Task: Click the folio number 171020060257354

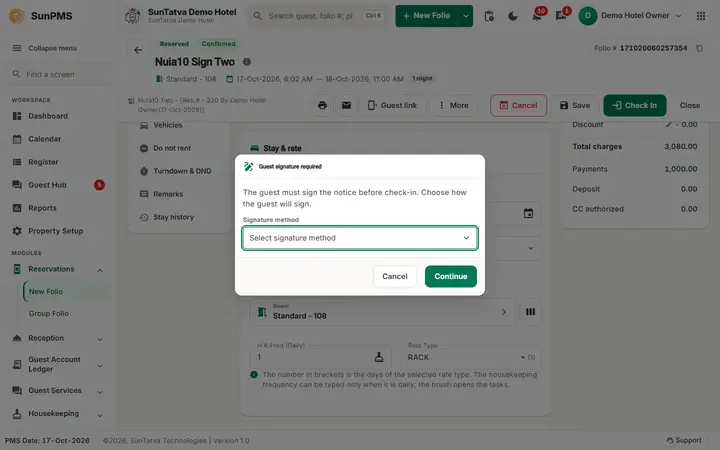Action: point(653,48)
